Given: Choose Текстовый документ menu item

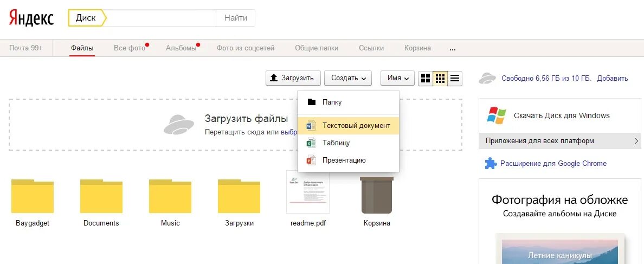Looking at the screenshot, I should click(348, 126).
